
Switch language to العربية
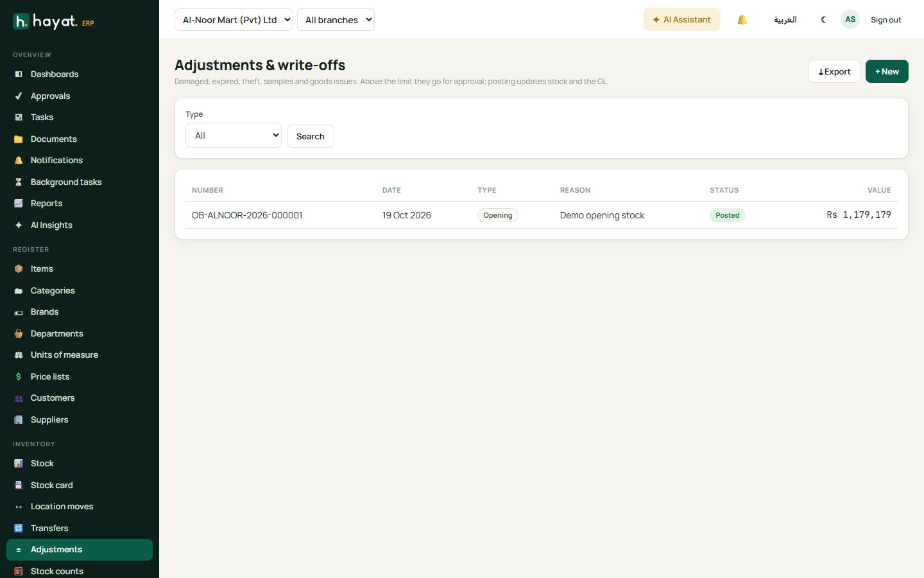tap(785, 20)
